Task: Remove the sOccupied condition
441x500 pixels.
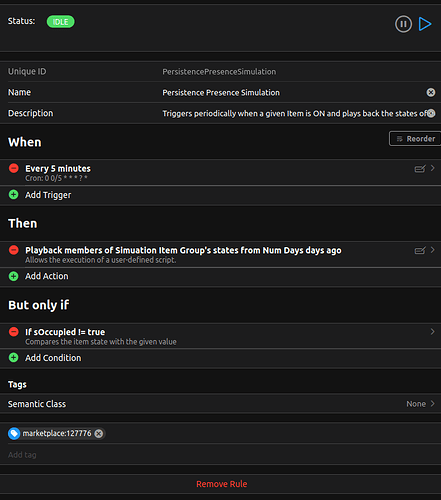Action: click(x=14, y=332)
